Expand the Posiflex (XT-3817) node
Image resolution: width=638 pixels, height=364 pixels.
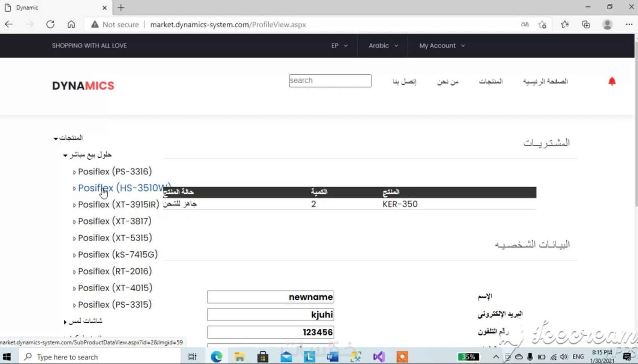(x=74, y=222)
